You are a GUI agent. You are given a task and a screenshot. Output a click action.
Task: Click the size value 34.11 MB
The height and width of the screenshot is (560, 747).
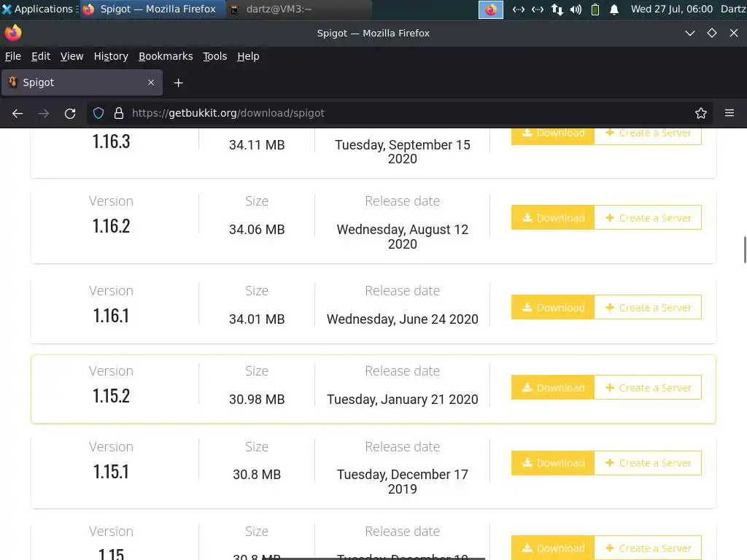point(257,145)
